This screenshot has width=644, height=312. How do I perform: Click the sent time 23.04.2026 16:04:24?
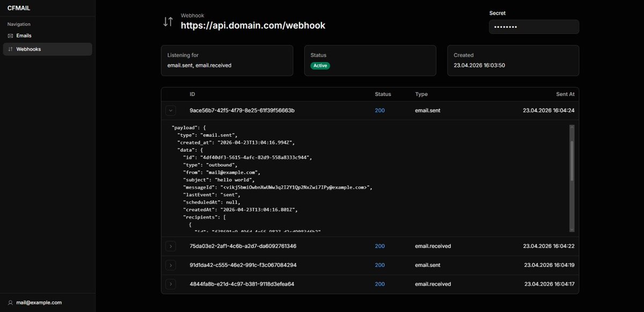549,111
